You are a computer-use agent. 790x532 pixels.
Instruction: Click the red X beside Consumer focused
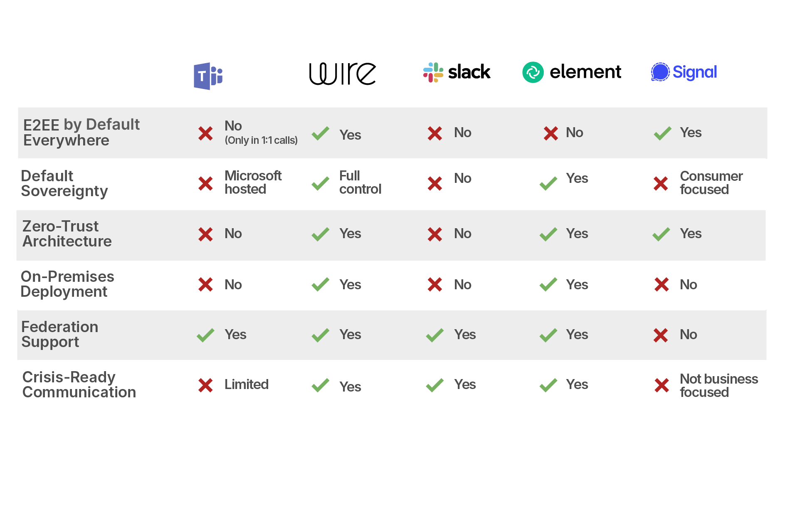tap(661, 183)
